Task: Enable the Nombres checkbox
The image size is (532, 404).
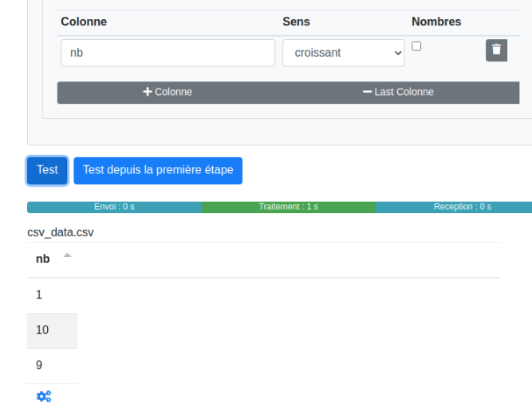Action: coord(416,46)
